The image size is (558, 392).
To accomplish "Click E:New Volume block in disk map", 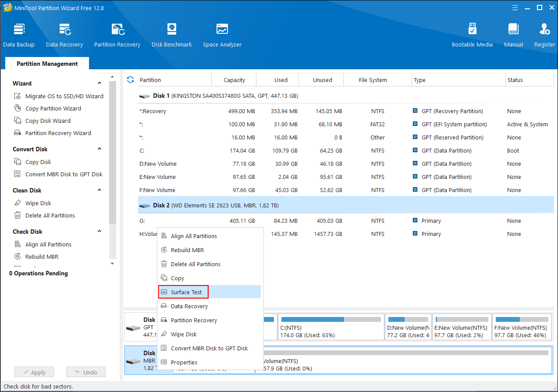I will [x=462, y=327].
